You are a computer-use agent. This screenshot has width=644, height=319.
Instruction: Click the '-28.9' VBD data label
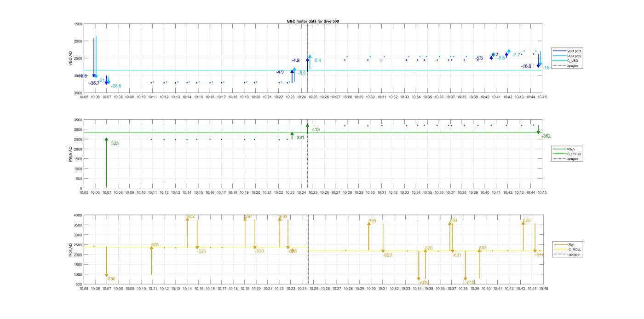click(116, 86)
